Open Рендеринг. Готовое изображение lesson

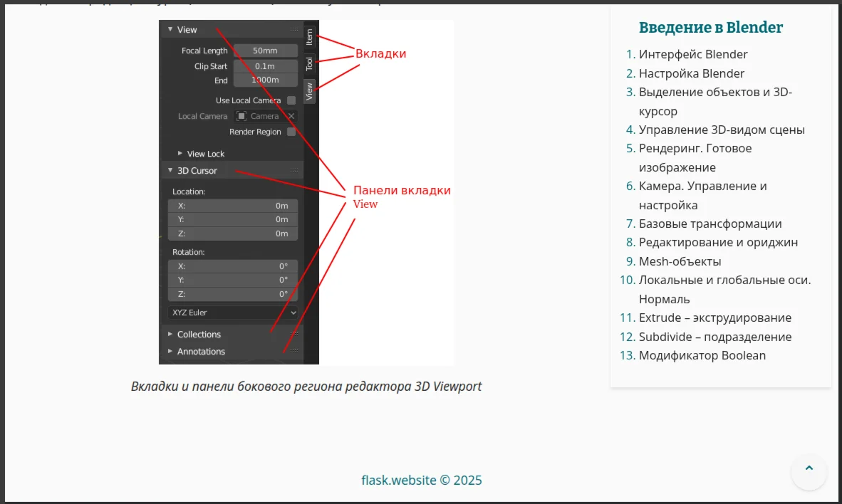(x=695, y=158)
